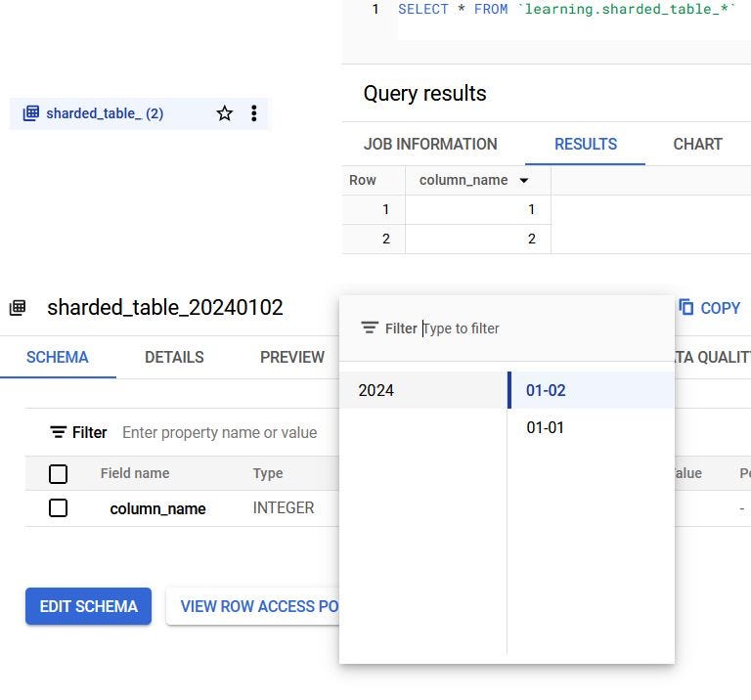
Task: Open the three-dot menu for sharded_table_
Action: click(254, 113)
